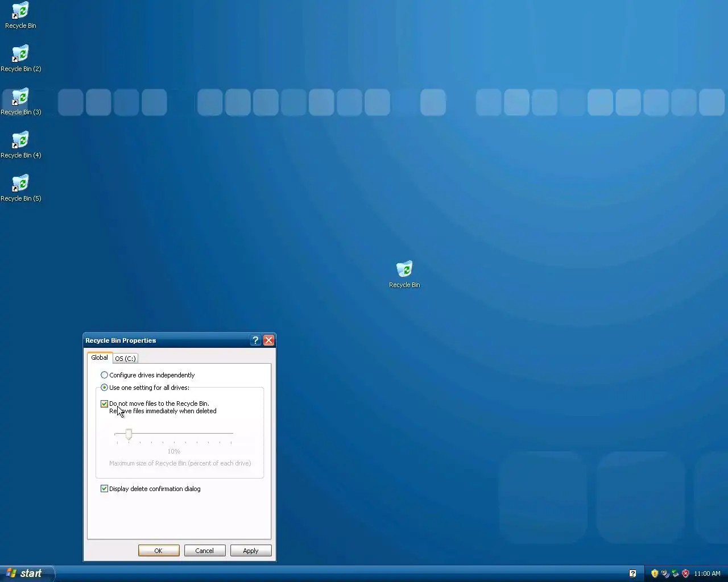Select Recycle Bin (4) desktop shortcut

pos(20,145)
